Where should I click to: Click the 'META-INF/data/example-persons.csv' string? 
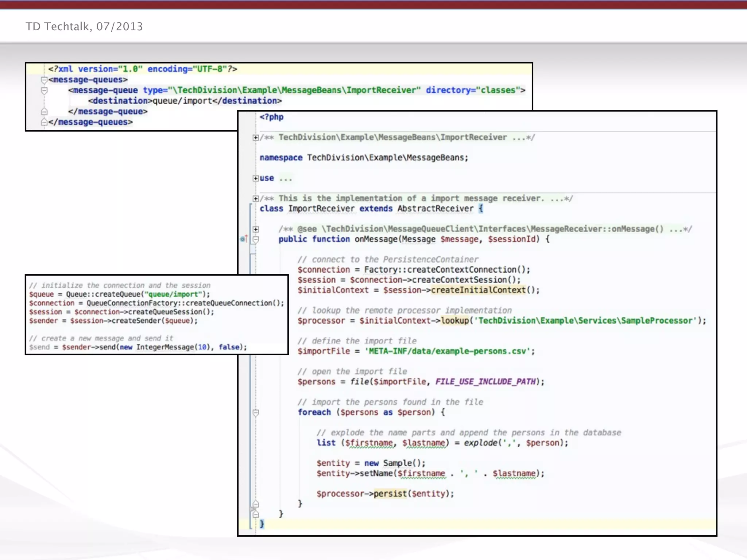point(448,351)
